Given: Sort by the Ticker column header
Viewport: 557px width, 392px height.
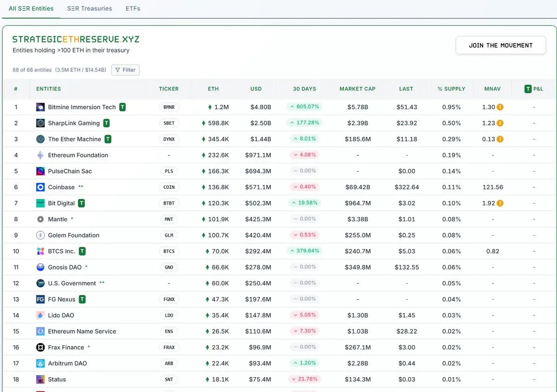Looking at the screenshot, I should (x=169, y=89).
